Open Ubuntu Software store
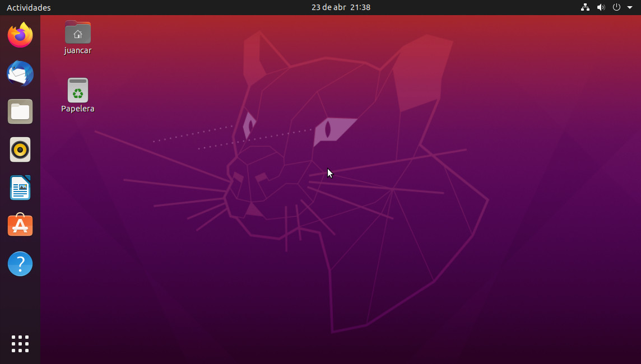The height and width of the screenshot is (364, 641). (x=20, y=225)
